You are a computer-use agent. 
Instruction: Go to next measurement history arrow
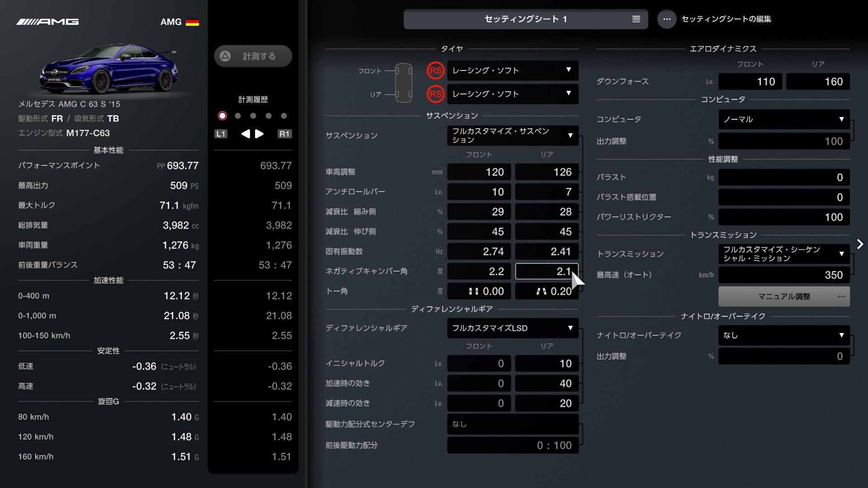pyautogui.click(x=259, y=134)
